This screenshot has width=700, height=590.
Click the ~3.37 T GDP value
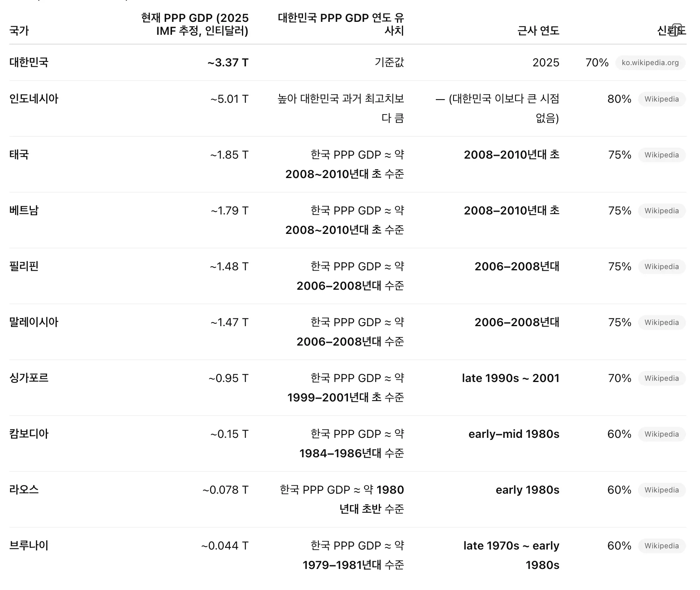click(x=228, y=63)
